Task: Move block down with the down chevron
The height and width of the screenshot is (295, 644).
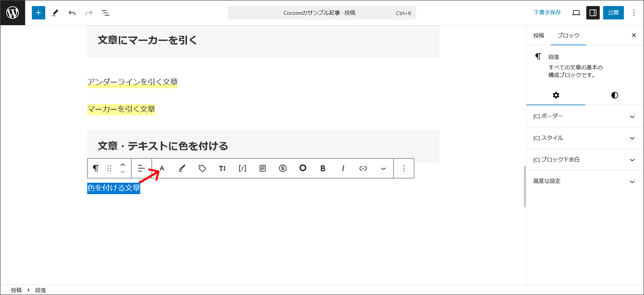Action: pos(123,172)
